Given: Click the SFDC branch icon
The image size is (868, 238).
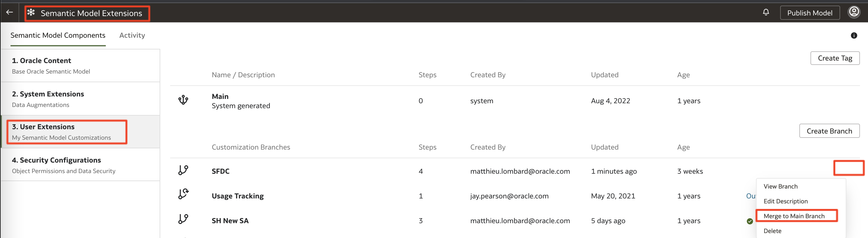Looking at the screenshot, I should pos(183,170).
